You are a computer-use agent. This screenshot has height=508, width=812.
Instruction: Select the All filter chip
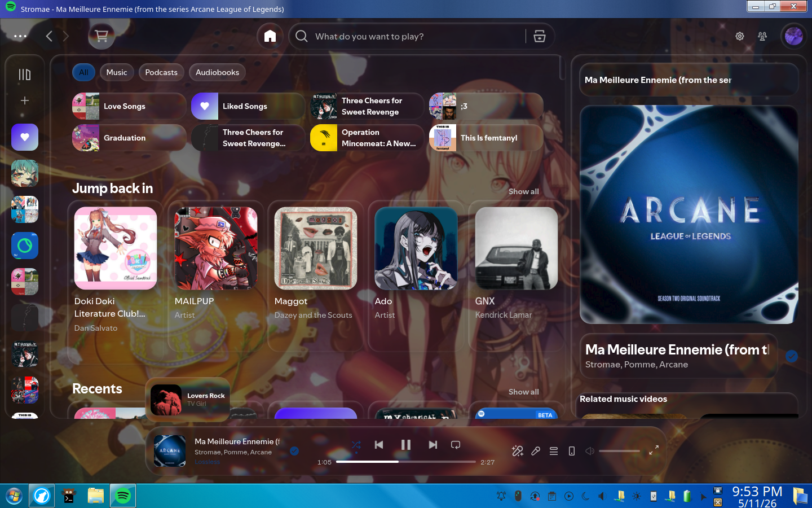tap(83, 72)
